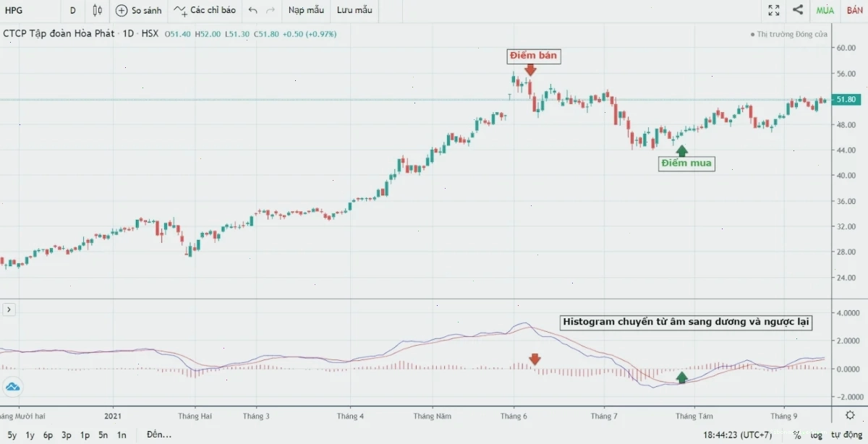868x444 pixels.
Task: Click the Tháng 9 time axis label
Action: (x=783, y=416)
